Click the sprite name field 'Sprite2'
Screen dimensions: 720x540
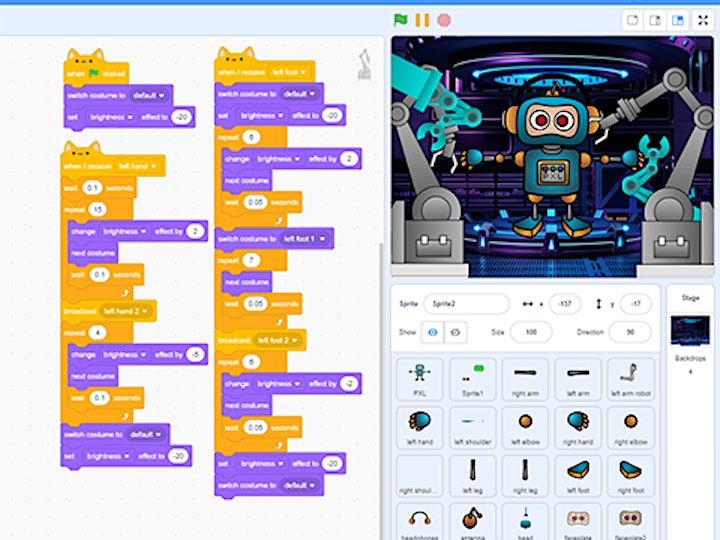pyautogui.click(x=465, y=303)
